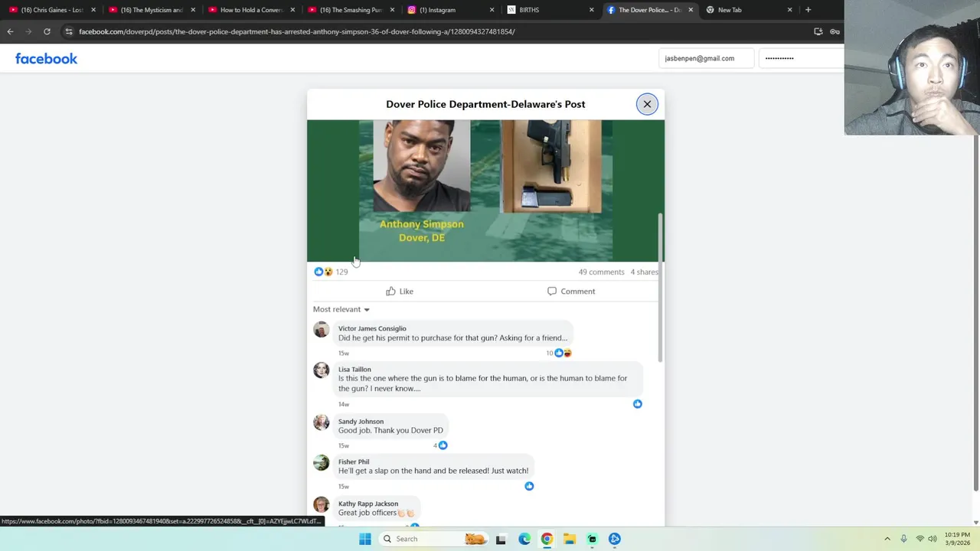View like reaction on Fisher Phil's comment
The height and width of the screenshot is (551, 980).
click(529, 486)
